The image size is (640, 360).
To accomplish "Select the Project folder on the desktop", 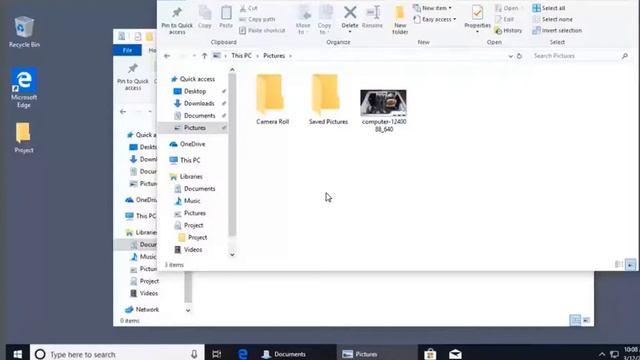I will pos(24,138).
